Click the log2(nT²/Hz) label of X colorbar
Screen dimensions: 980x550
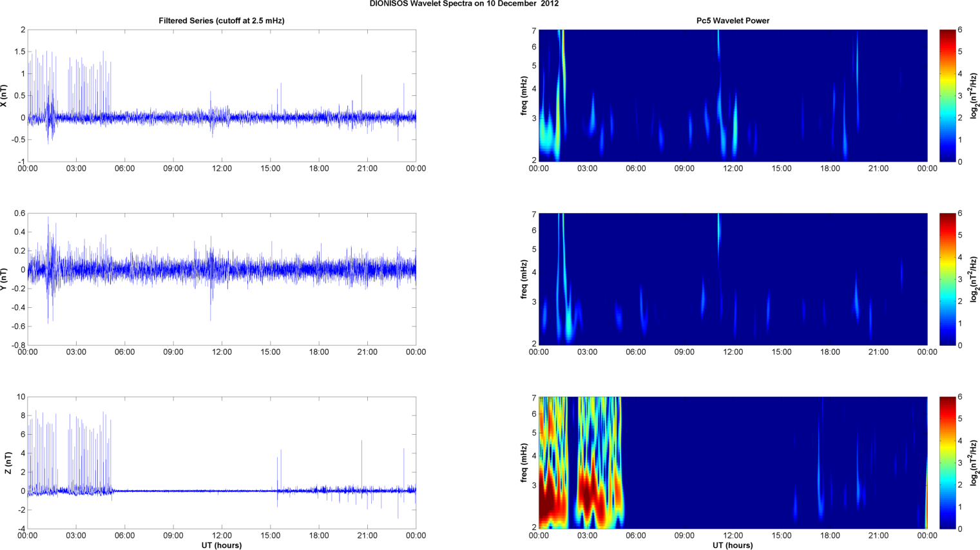974,95
